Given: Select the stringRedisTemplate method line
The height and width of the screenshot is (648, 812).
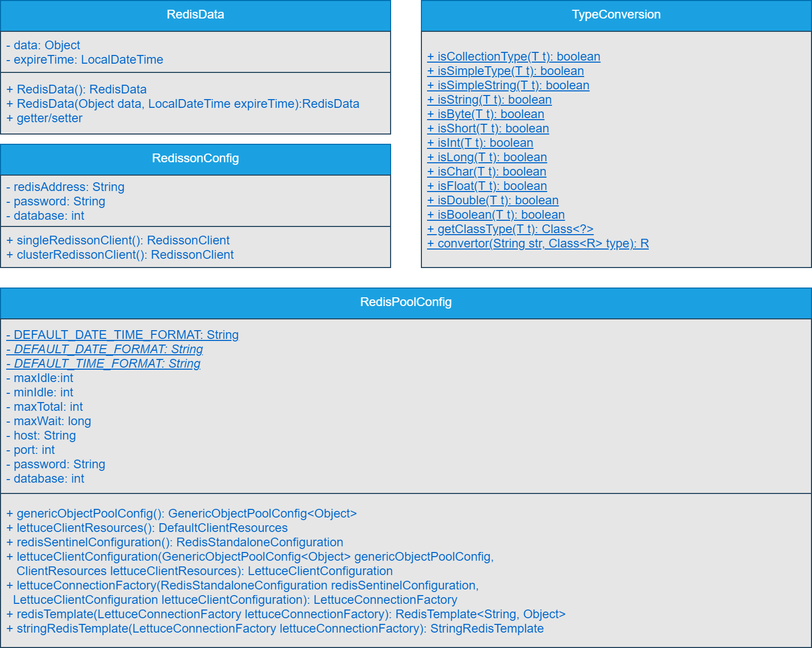Looking at the screenshot, I should coord(275,629).
